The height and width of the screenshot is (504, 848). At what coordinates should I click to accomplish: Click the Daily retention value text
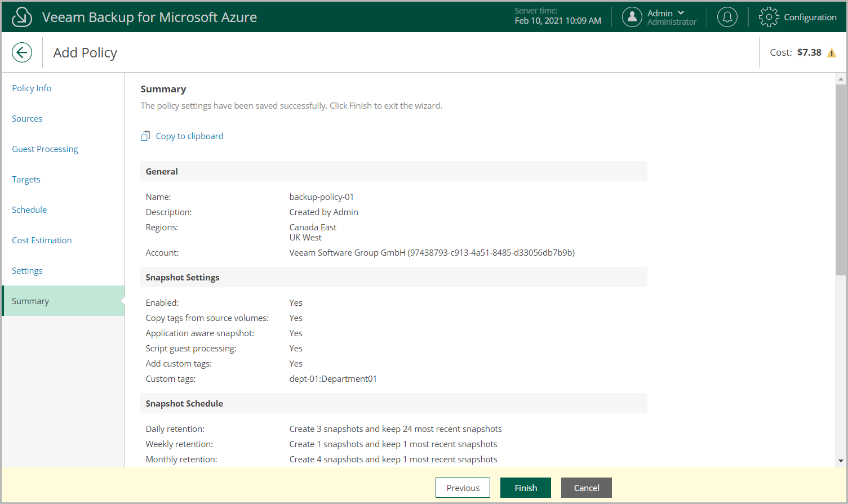396,429
